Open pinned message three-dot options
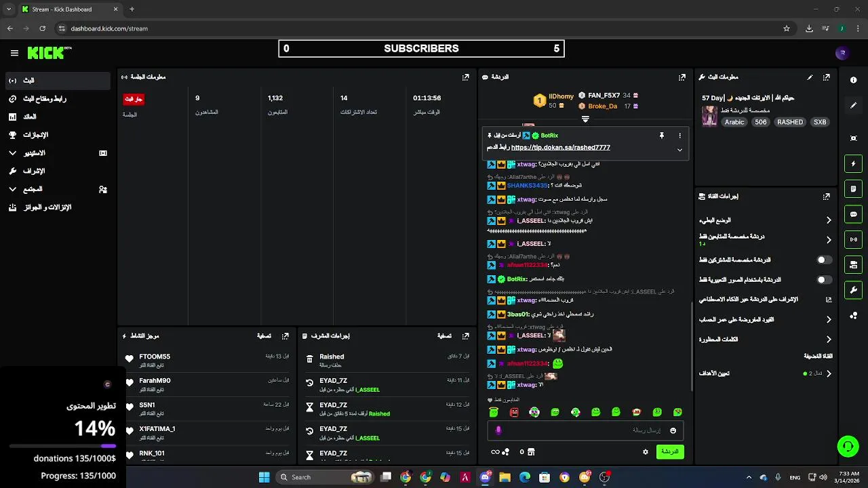Viewport: 868px width, 488px height. [x=679, y=136]
